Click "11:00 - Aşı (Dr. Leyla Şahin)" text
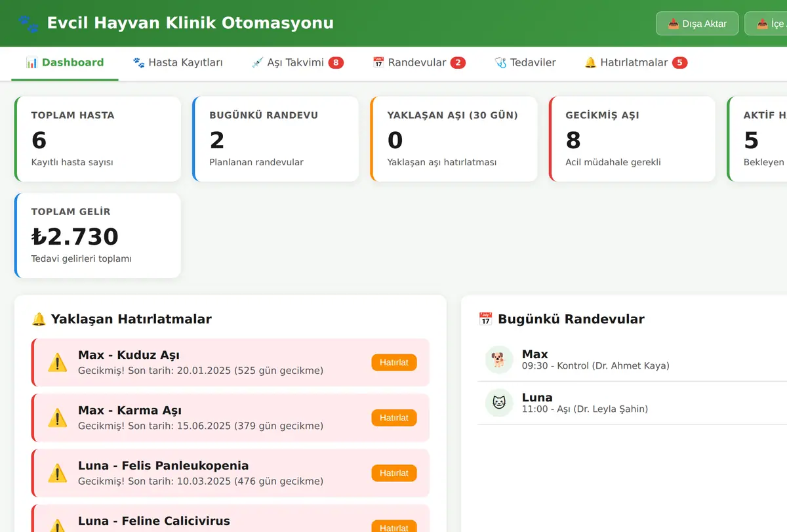The height and width of the screenshot is (532, 787). tap(585, 409)
